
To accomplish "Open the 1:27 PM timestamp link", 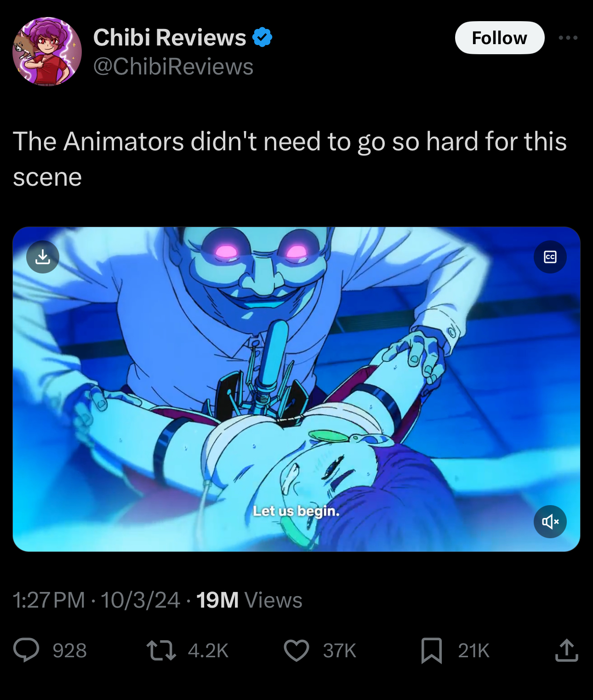I will (x=49, y=600).
